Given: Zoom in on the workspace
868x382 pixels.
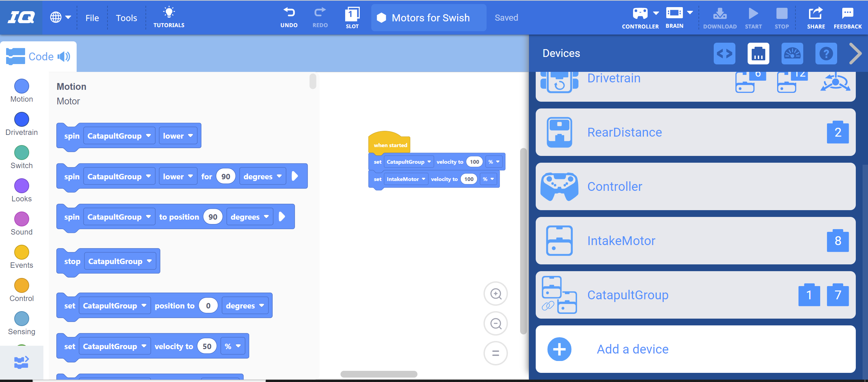Looking at the screenshot, I should [x=495, y=294].
